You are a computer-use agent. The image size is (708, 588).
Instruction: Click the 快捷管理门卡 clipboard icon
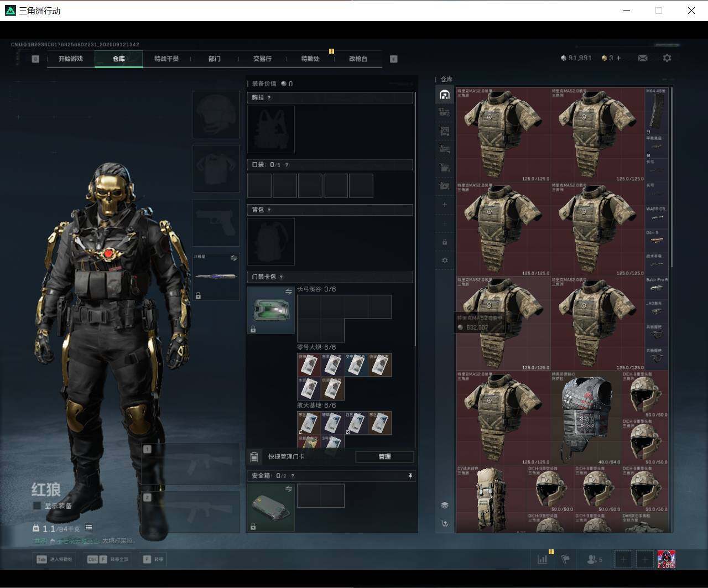(254, 457)
